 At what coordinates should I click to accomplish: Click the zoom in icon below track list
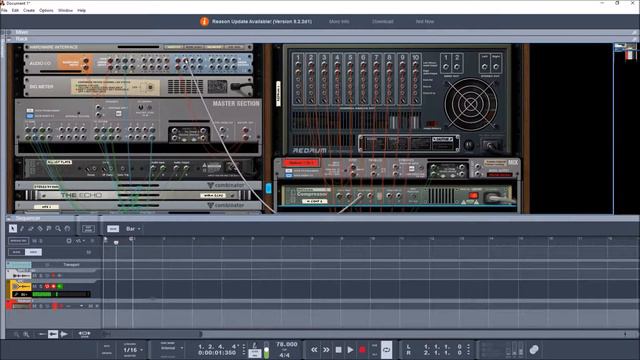[x=26, y=334]
